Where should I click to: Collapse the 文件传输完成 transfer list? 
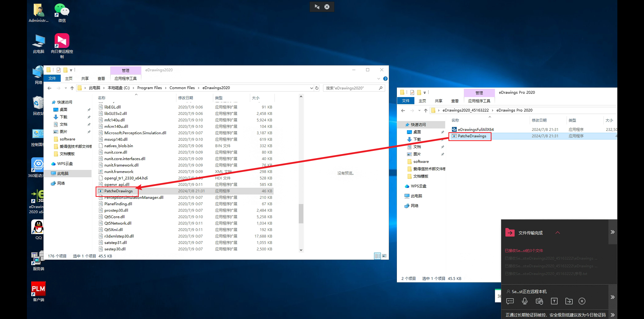click(x=558, y=233)
